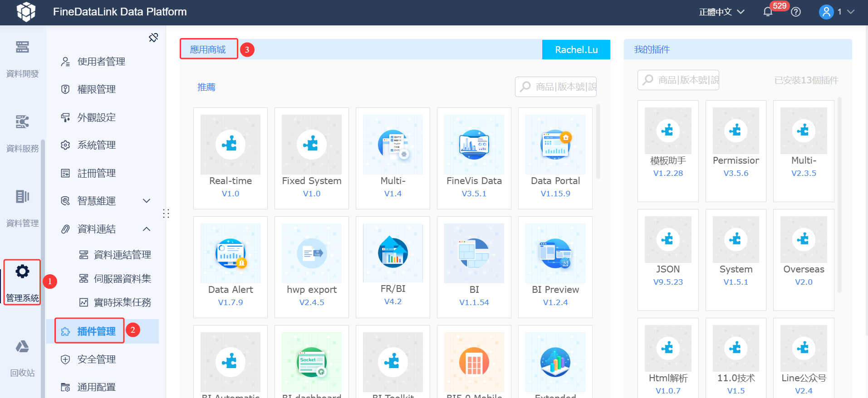Image resolution: width=868 pixels, height=398 pixels.
Task: Click the pin icon atop the menu panel
Action: click(153, 38)
